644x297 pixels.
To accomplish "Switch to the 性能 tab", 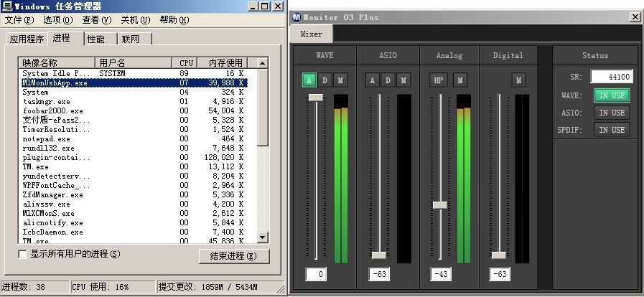I will [x=95, y=39].
